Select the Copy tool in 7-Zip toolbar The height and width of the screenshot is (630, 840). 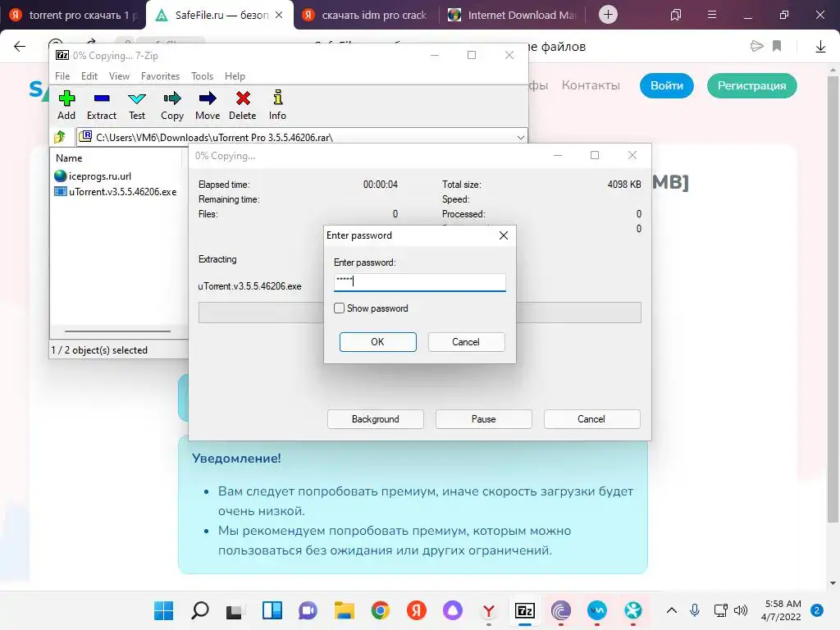point(172,105)
